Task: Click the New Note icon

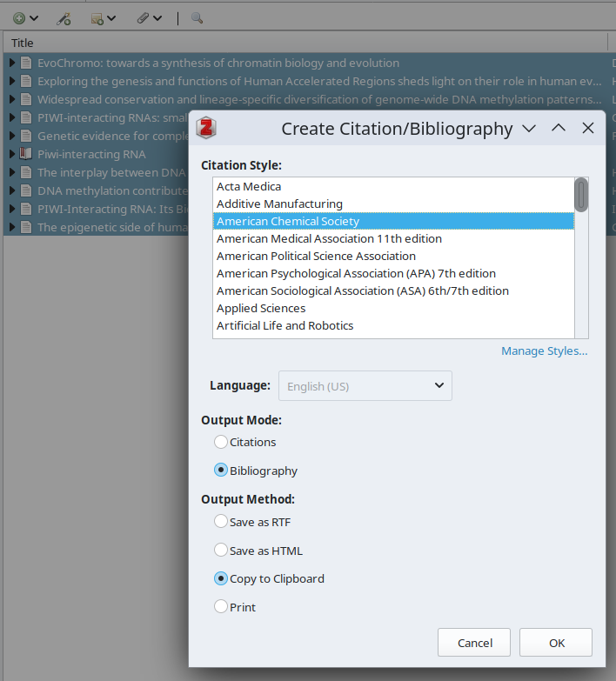Action: click(97, 18)
